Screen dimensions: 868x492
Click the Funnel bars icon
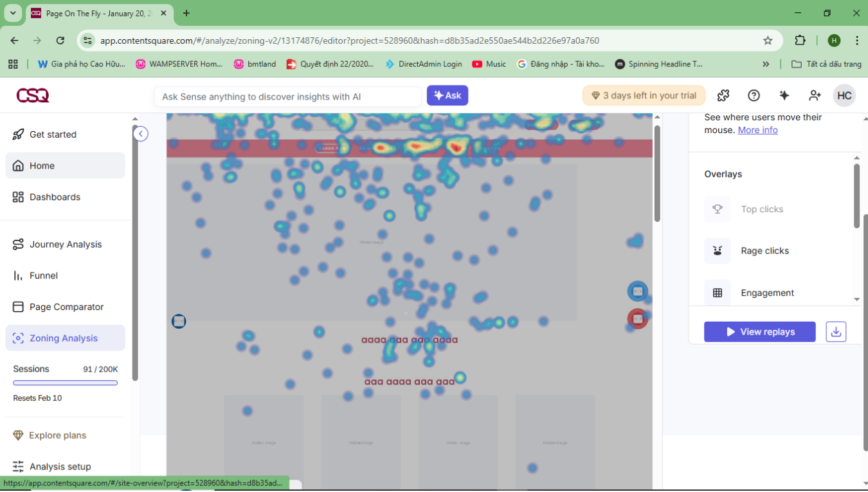tap(18, 275)
